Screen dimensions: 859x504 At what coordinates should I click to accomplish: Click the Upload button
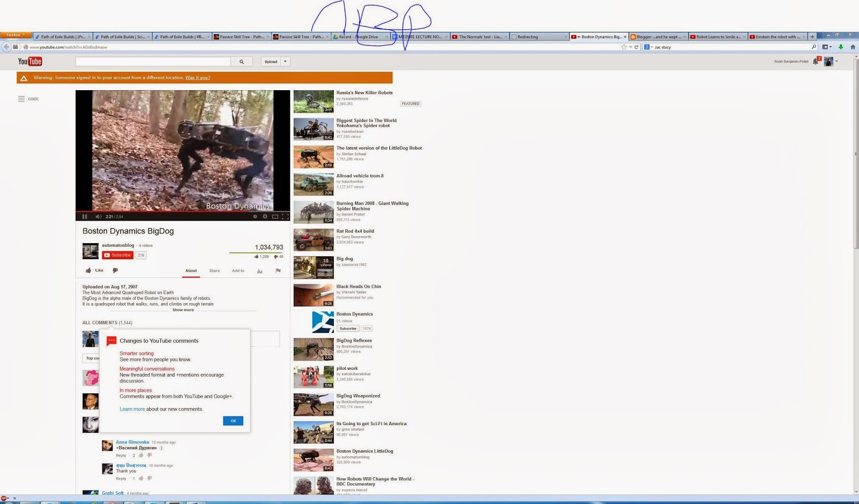(271, 62)
